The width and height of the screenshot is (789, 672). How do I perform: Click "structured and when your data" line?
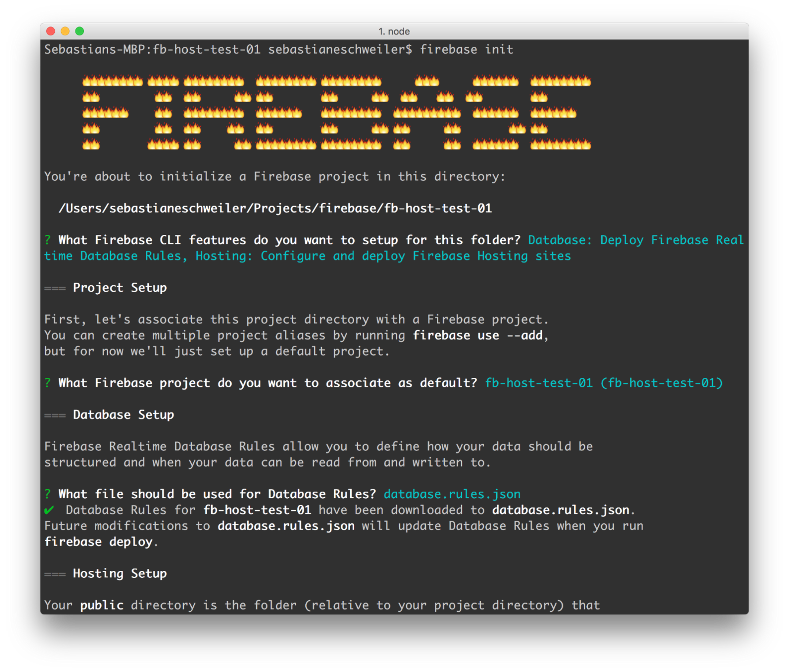pos(267,462)
